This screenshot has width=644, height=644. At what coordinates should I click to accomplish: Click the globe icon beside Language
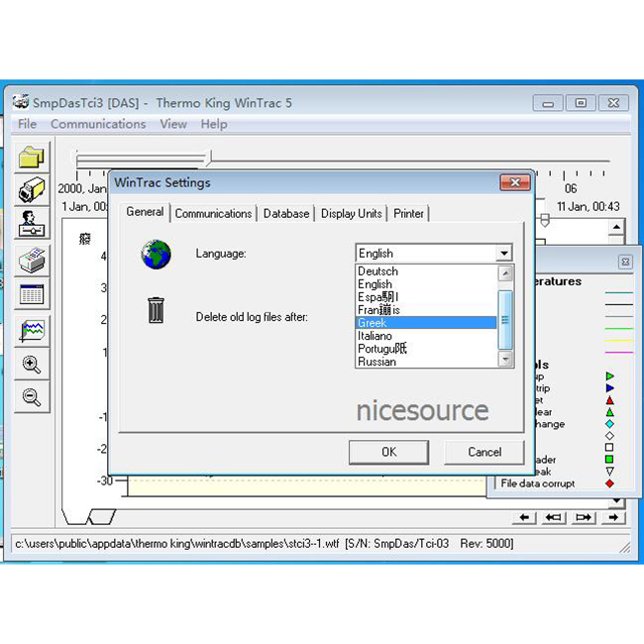click(x=156, y=255)
